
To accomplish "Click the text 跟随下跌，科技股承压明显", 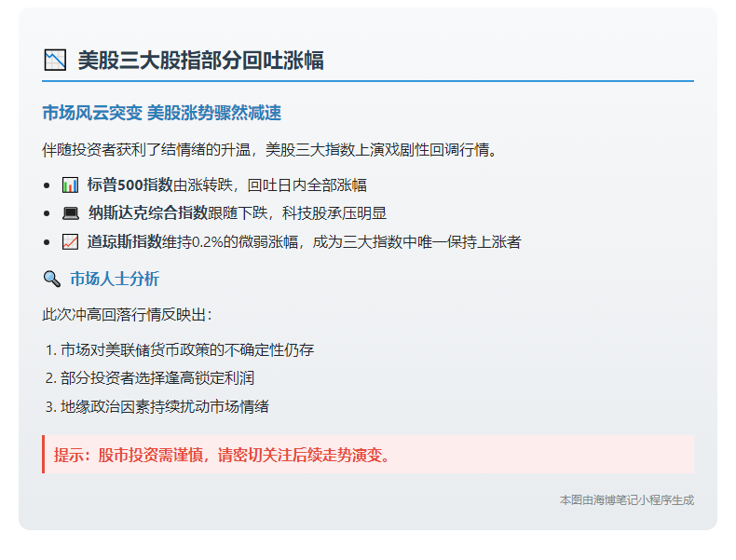I will coord(297,213).
